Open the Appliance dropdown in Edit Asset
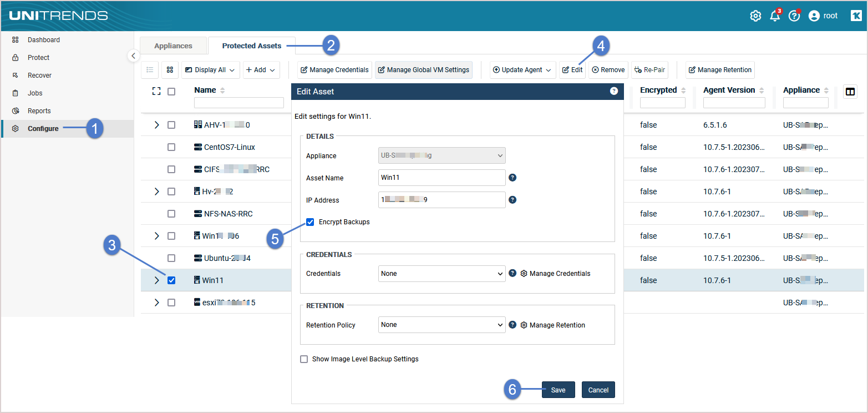The height and width of the screenshot is (413, 868). point(442,155)
